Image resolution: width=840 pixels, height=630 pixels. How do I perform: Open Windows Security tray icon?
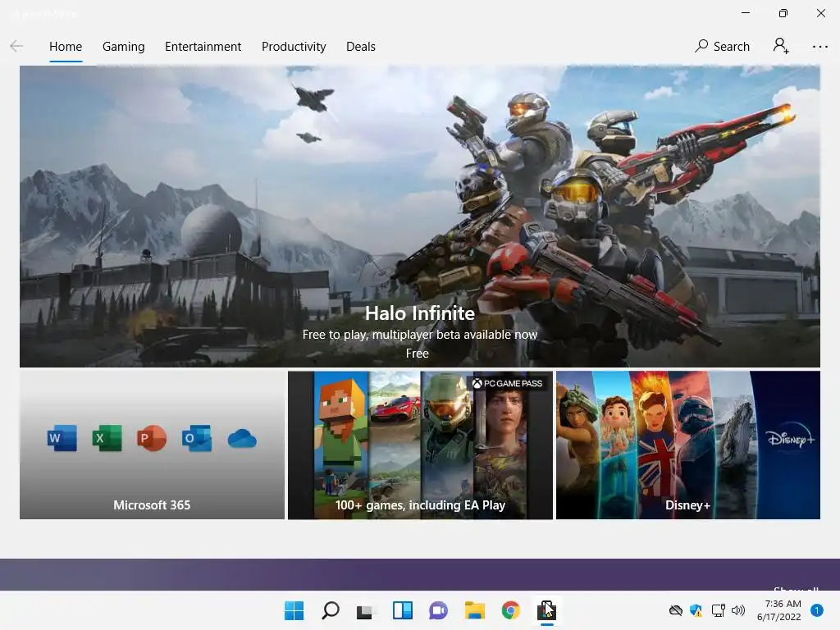(x=696, y=610)
